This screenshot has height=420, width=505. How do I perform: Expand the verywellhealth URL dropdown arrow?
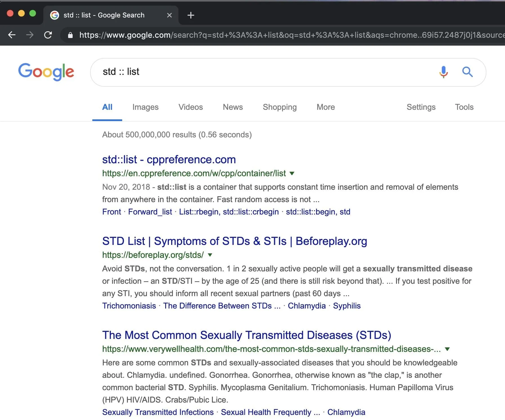pyautogui.click(x=447, y=349)
